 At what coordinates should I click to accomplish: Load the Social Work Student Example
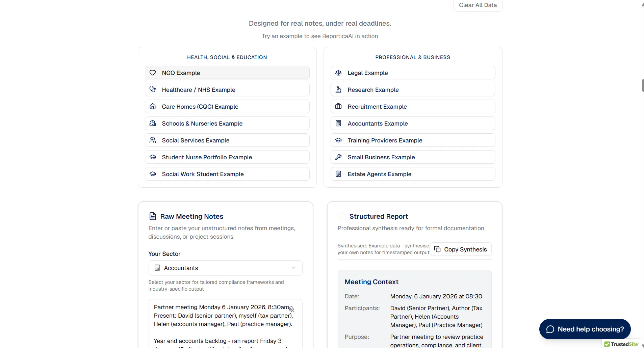[227, 174]
